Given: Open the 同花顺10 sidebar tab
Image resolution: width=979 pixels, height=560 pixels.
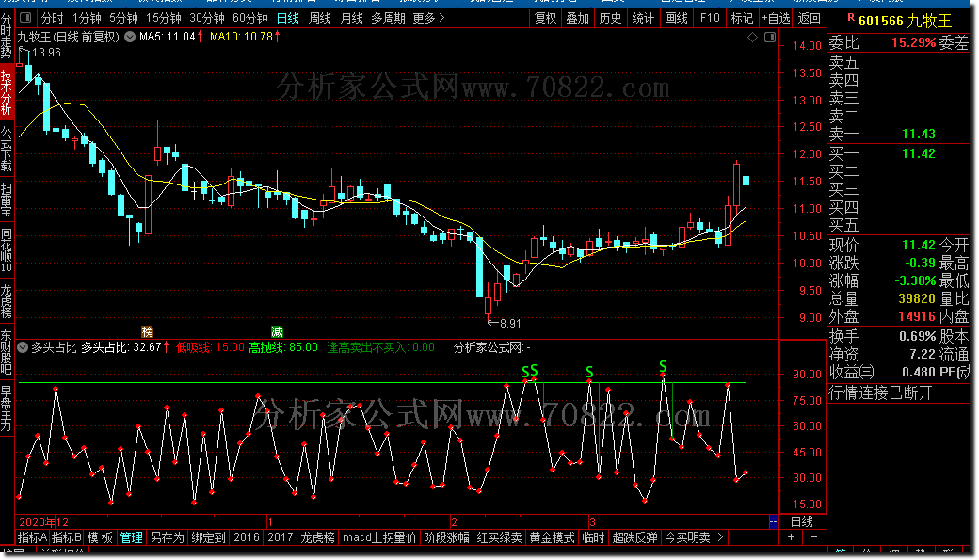Looking at the screenshot, I should (7, 251).
